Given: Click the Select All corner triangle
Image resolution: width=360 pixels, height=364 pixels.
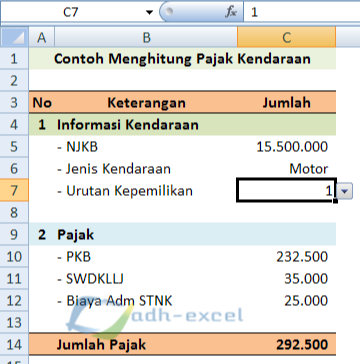Looking at the screenshot, I should [14, 37].
